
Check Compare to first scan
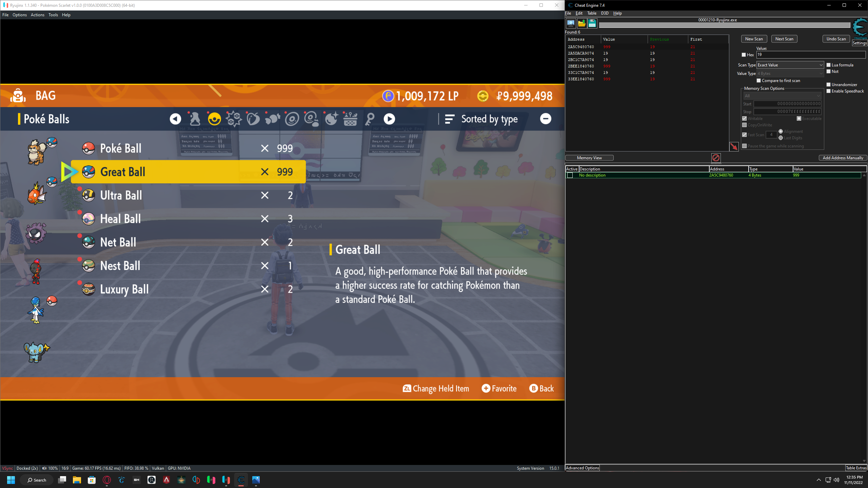(759, 81)
